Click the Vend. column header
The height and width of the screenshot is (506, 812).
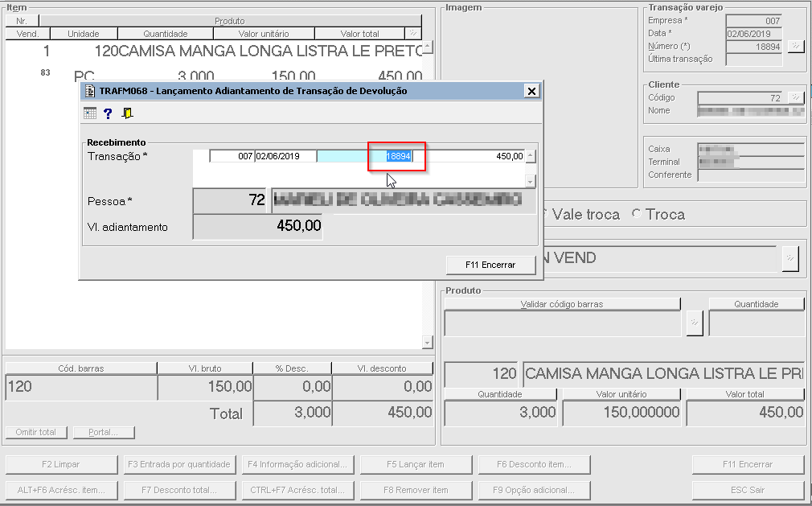pyautogui.click(x=28, y=34)
